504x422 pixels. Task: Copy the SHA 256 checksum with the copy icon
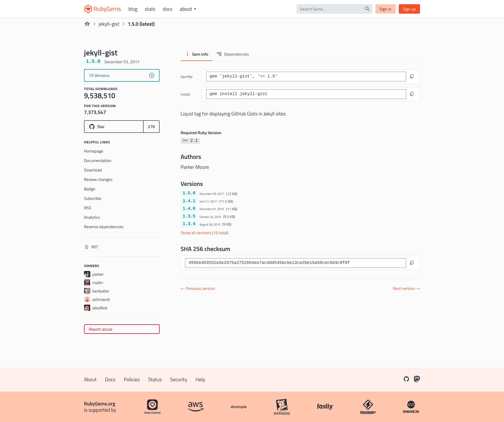tap(412, 263)
